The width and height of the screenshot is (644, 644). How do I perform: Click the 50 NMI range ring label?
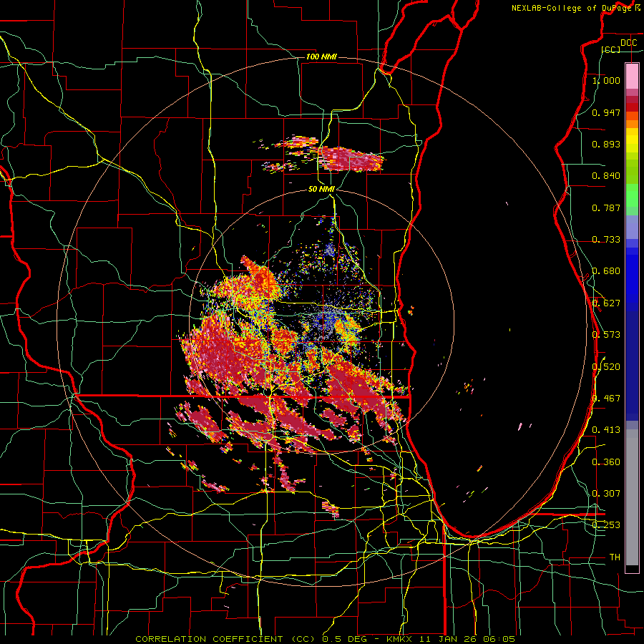coord(321,189)
